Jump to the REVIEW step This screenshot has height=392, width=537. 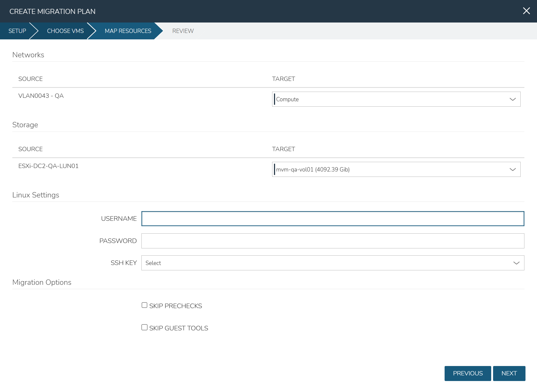[x=183, y=31]
